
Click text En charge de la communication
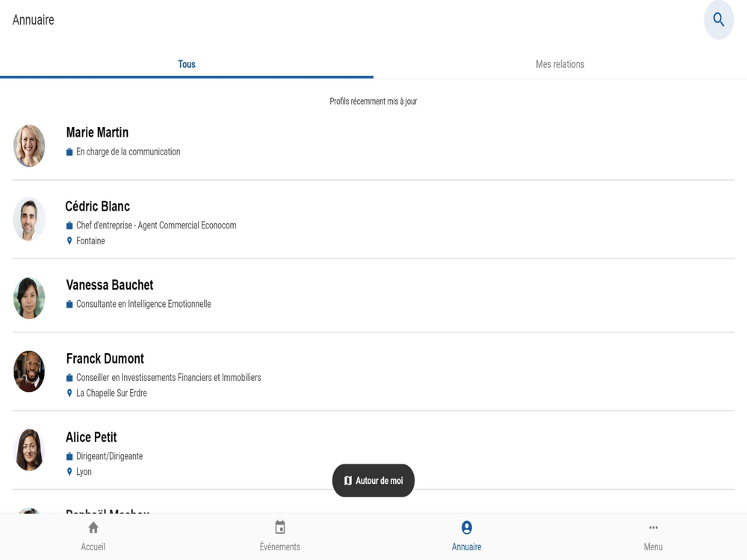point(128,152)
